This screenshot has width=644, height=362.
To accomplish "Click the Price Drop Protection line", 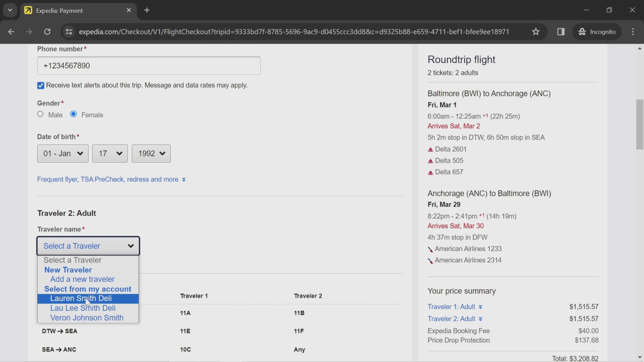I will (x=513, y=340).
